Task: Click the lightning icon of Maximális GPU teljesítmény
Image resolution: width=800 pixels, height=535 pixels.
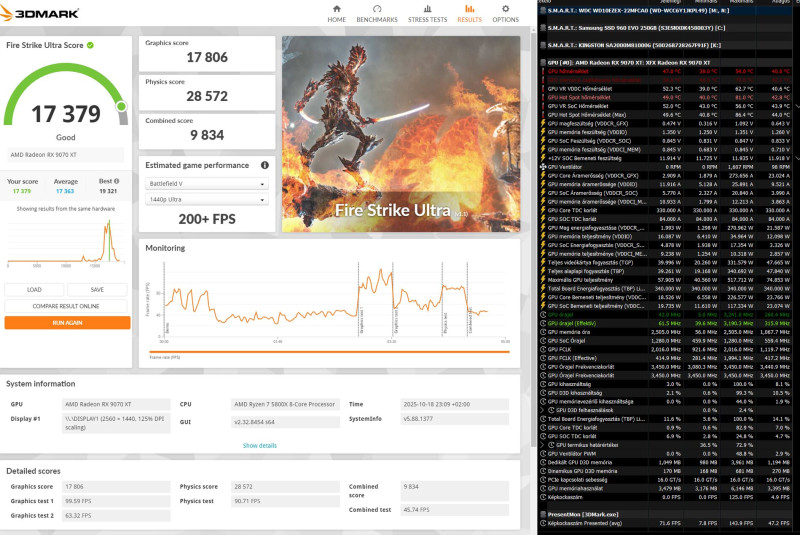Action: [x=543, y=279]
